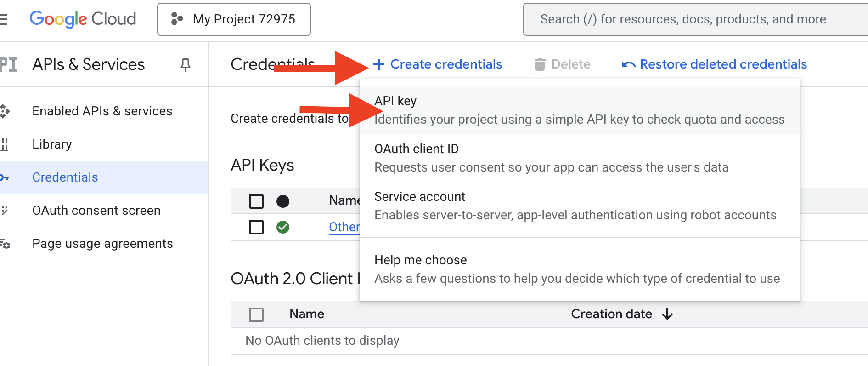Click the plus icon for Create credentials
Viewport: 868px width, 366px height.
click(x=379, y=64)
